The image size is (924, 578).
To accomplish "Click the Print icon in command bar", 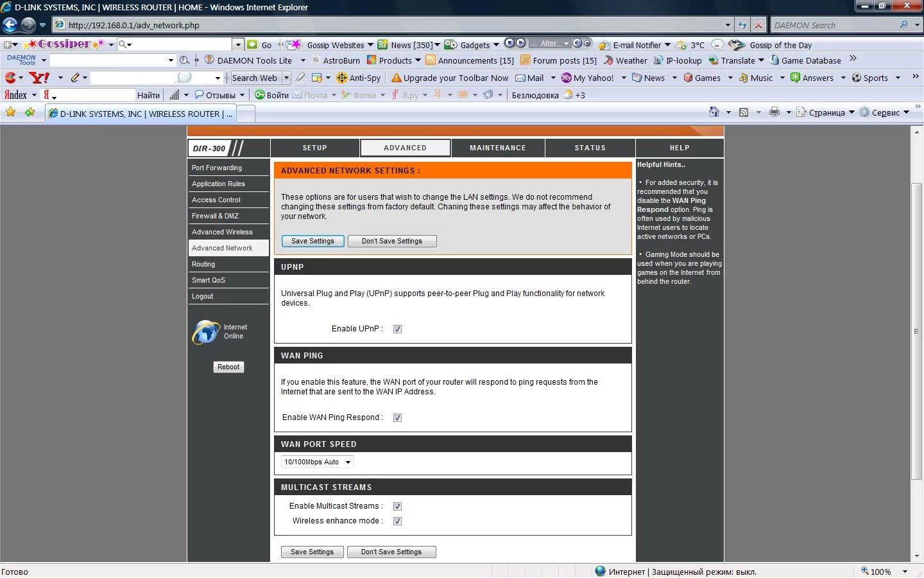I will [774, 112].
